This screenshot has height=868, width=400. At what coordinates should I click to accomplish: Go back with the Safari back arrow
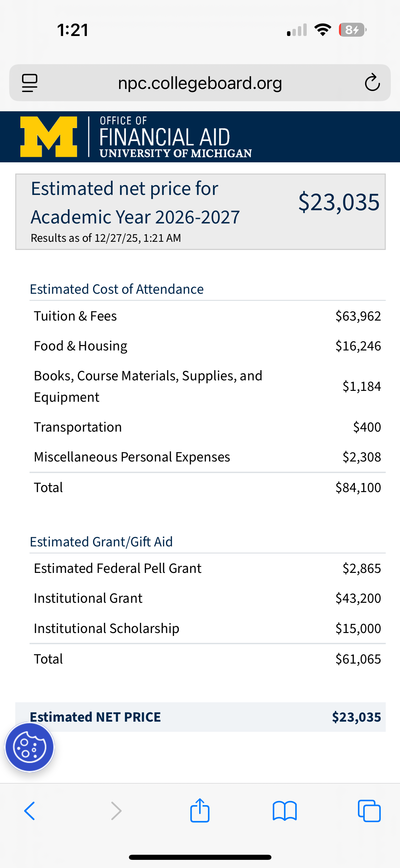pyautogui.click(x=30, y=811)
